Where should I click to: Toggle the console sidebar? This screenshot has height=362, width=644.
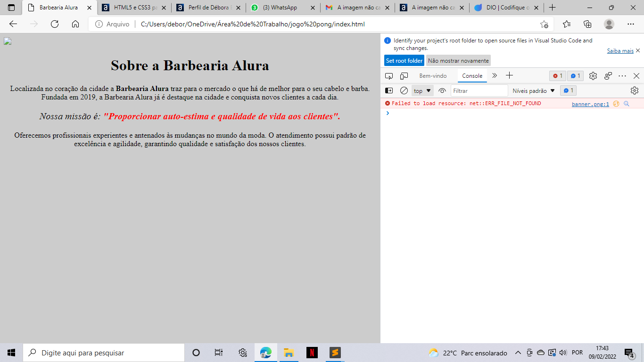(389, 90)
